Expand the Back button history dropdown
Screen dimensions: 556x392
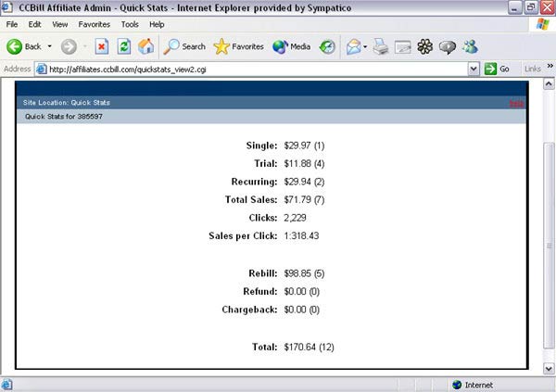coord(48,46)
